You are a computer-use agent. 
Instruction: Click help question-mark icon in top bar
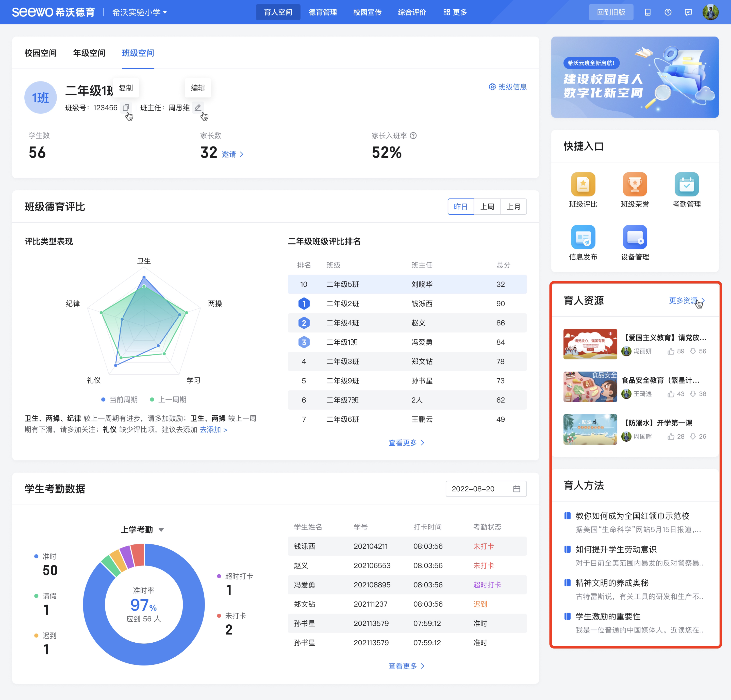pos(668,12)
